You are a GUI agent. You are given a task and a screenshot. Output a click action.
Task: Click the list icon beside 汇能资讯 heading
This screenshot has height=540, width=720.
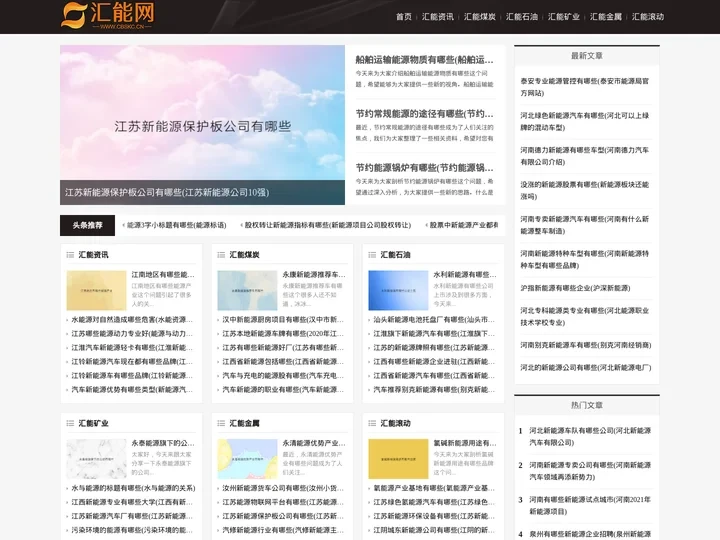70,255
